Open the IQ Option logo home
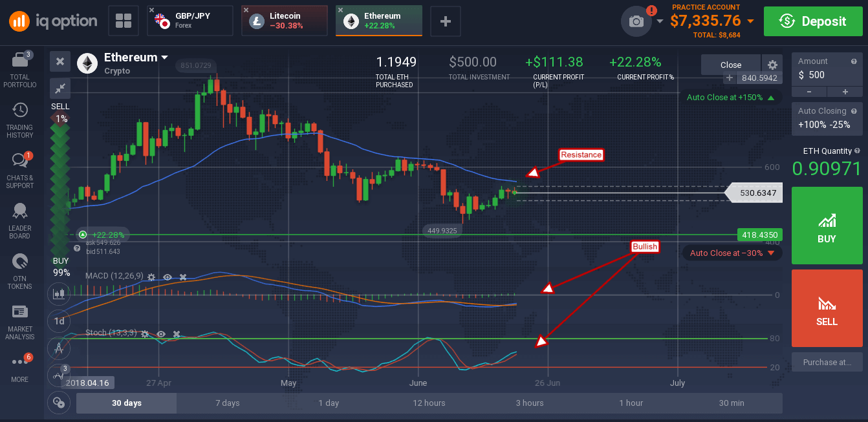868x422 pixels. click(53, 21)
